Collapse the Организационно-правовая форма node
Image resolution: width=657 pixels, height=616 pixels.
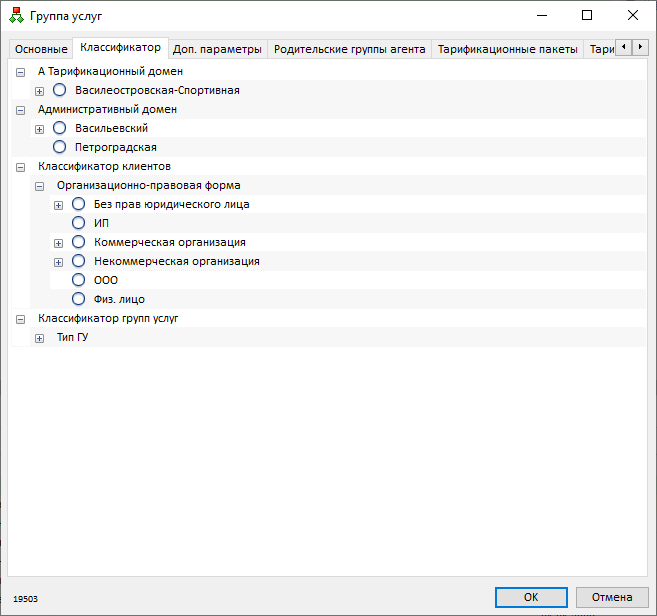coord(39,186)
